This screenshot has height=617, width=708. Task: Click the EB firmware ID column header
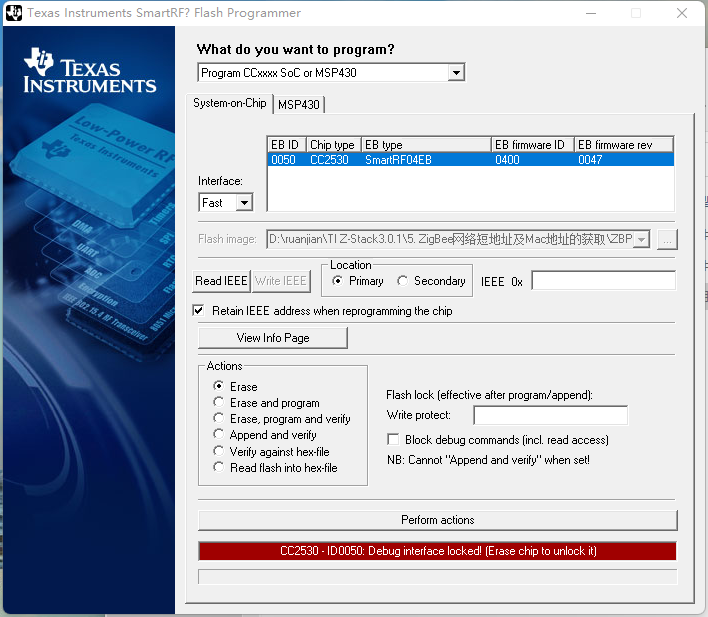click(532, 145)
